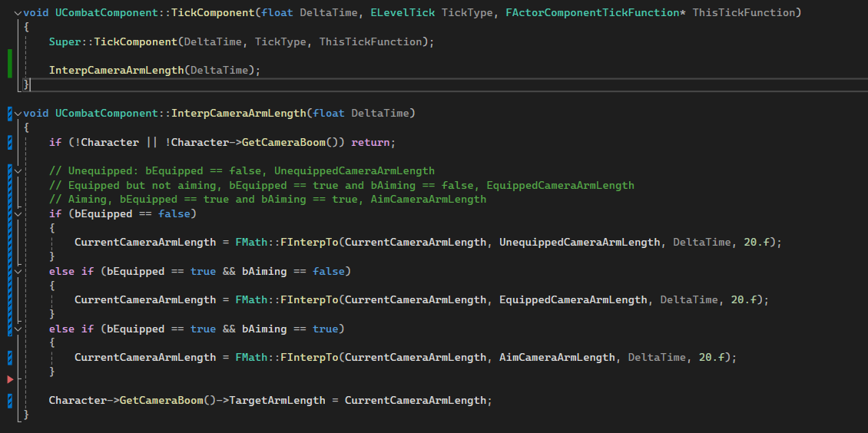Click the ELevelTick type in the signature

[x=403, y=13]
